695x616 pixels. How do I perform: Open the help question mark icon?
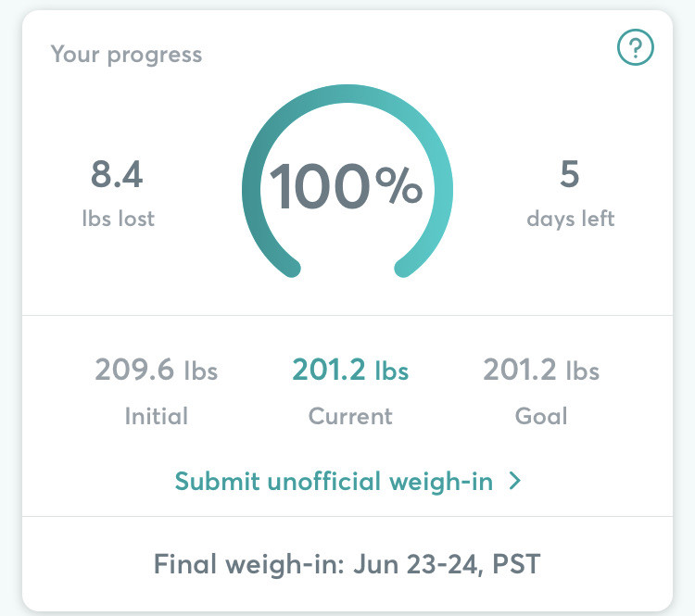635,47
